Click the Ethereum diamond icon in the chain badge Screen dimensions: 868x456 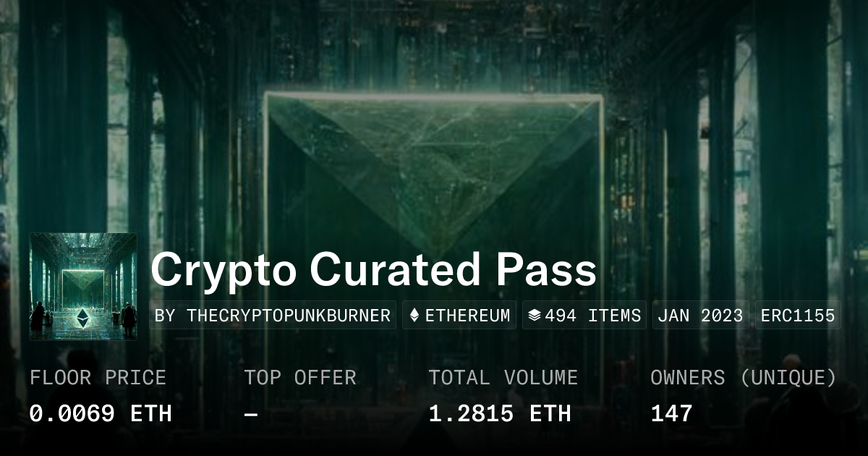(x=414, y=316)
